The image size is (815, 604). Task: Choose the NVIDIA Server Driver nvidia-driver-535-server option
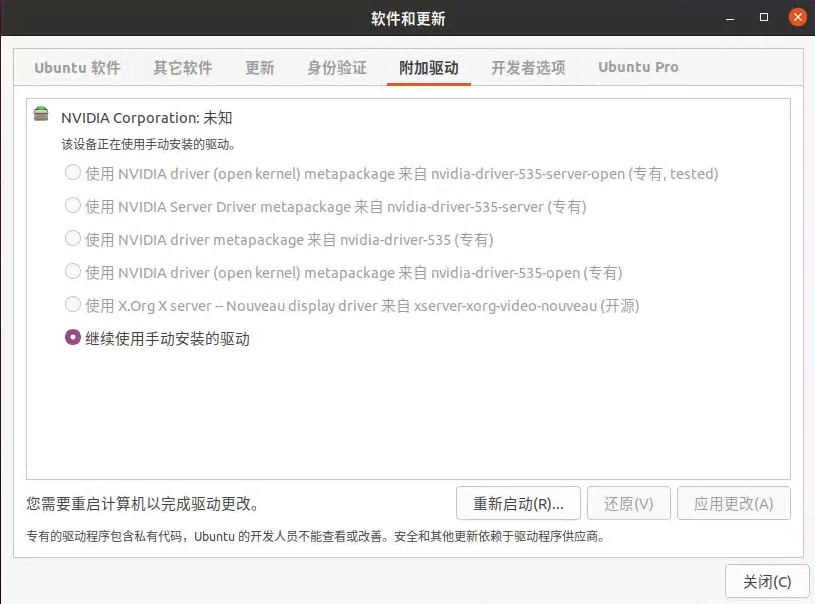(73, 206)
